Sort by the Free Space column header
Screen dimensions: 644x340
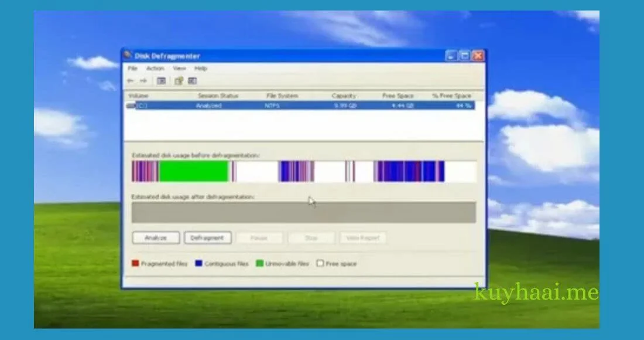click(x=398, y=96)
